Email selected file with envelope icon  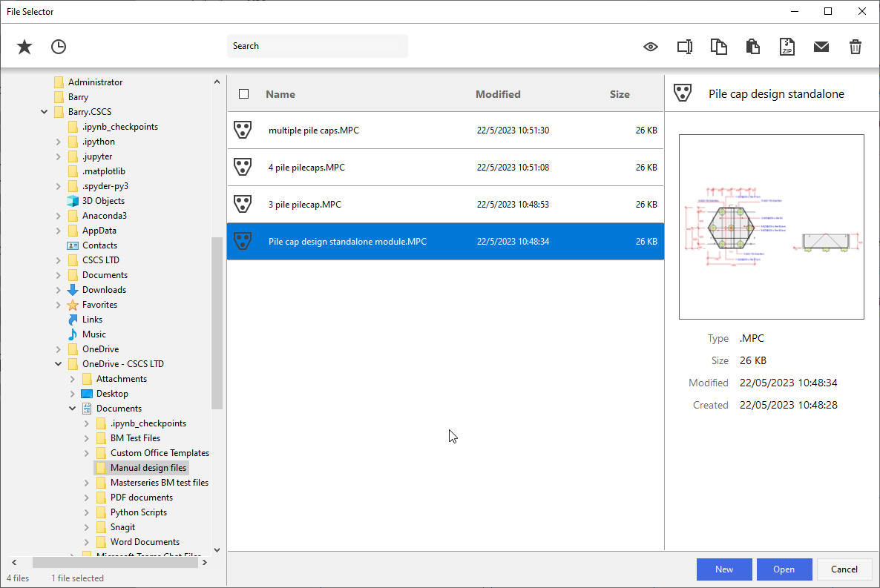pyautogui.click(x=821, y=47)
